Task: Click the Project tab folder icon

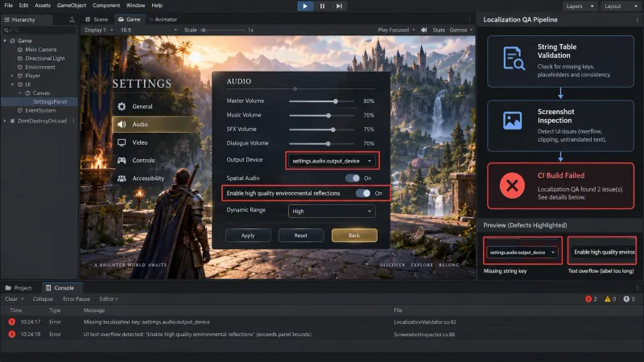Action: (8, 288)
